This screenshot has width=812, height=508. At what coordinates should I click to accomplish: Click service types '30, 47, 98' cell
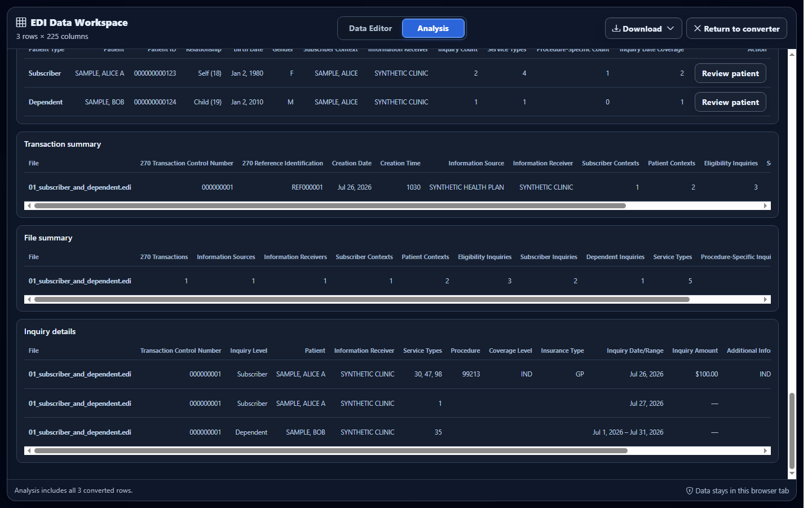pos(428,374)
